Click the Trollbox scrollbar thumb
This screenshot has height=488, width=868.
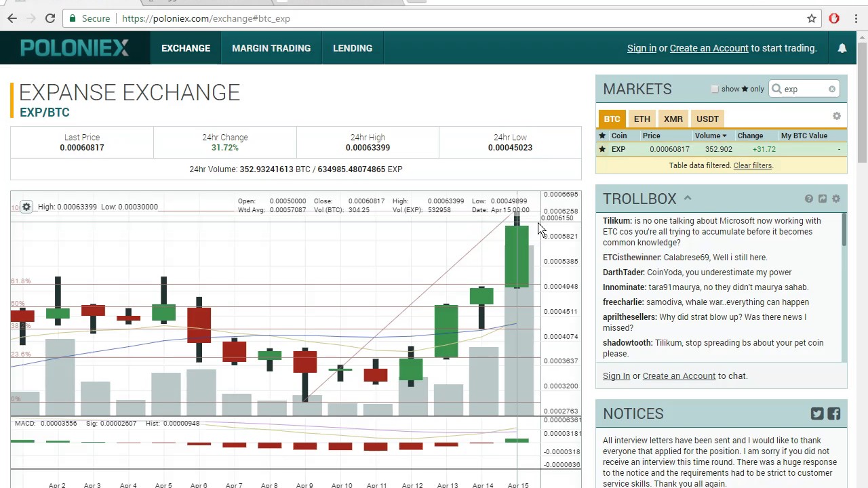(844, 230)
